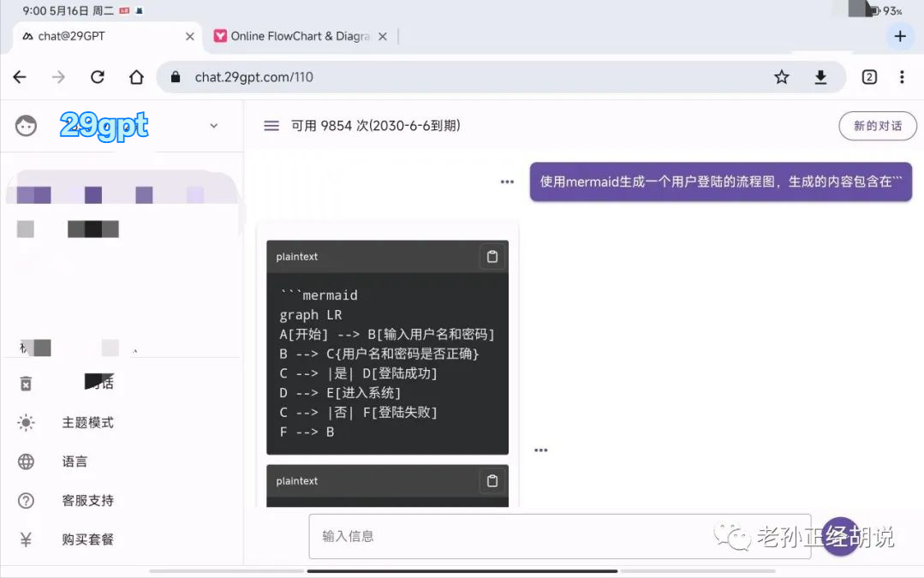This screenshot has height=578, width=924.
Task: Click the 可用 9854 次 quota text
Action: (375, 126)
